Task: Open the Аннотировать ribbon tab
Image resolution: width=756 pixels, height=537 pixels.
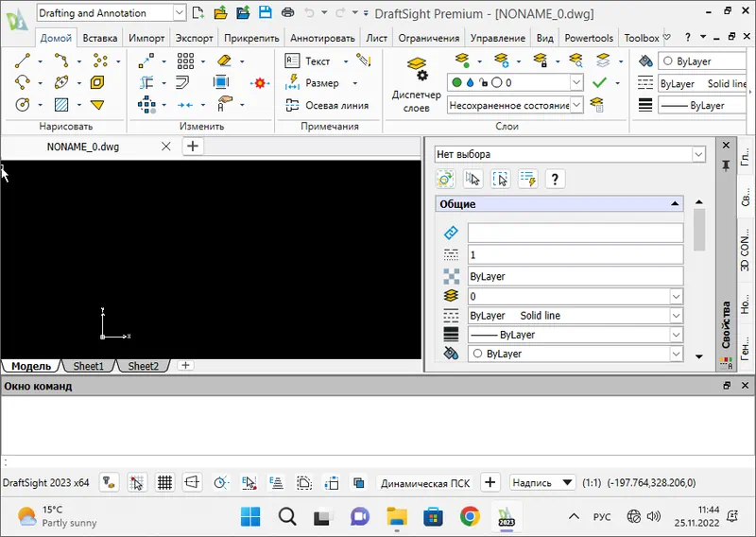Action: click(322, 38)
